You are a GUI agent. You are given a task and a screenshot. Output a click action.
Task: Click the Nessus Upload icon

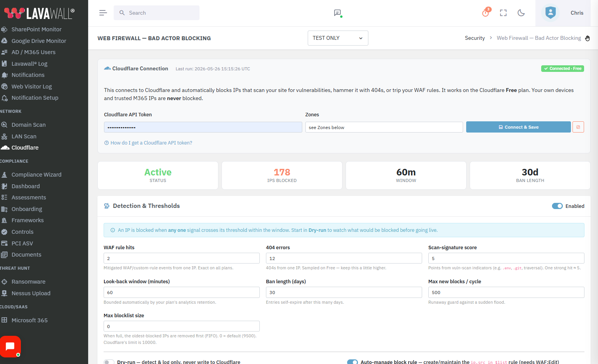[4, 293]
